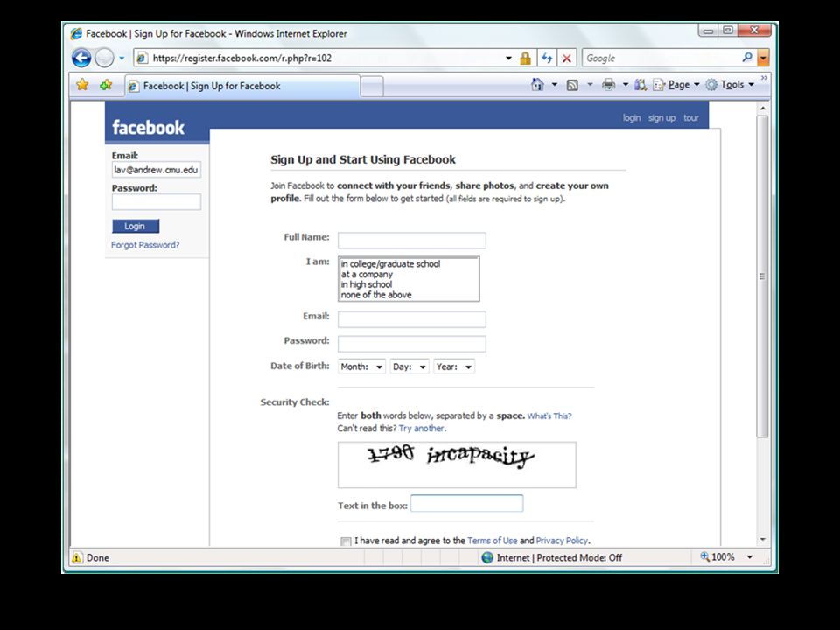The width and height of the screenshot is (840, 630).
Task: Open the Favorites Center star icon
Action: pyautogui.click(x=82, y=85)
